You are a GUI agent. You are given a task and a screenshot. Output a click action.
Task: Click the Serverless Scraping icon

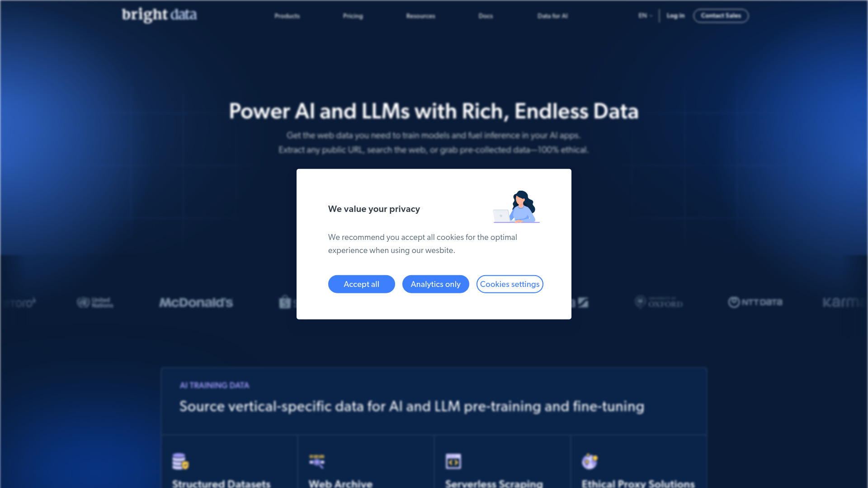coord(453,461)
